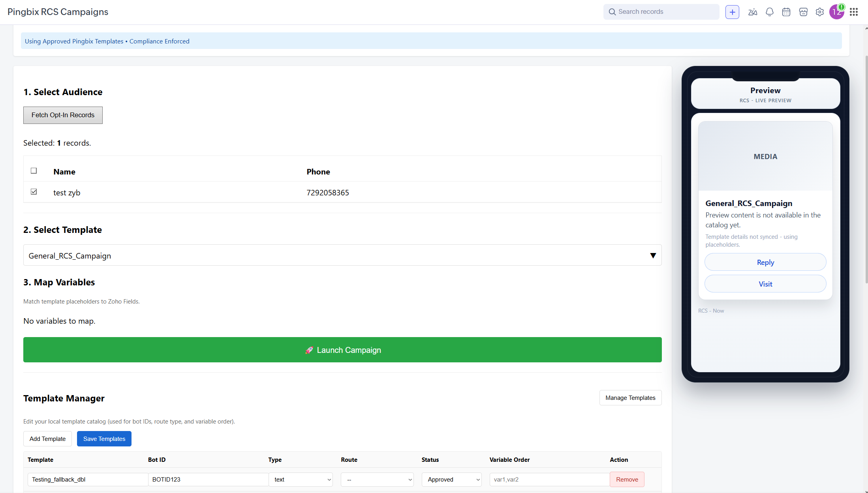Click the Launch Campaign button
Image resolution: width=868 pixels, height=493 pixels.
(x=342, y=350)
